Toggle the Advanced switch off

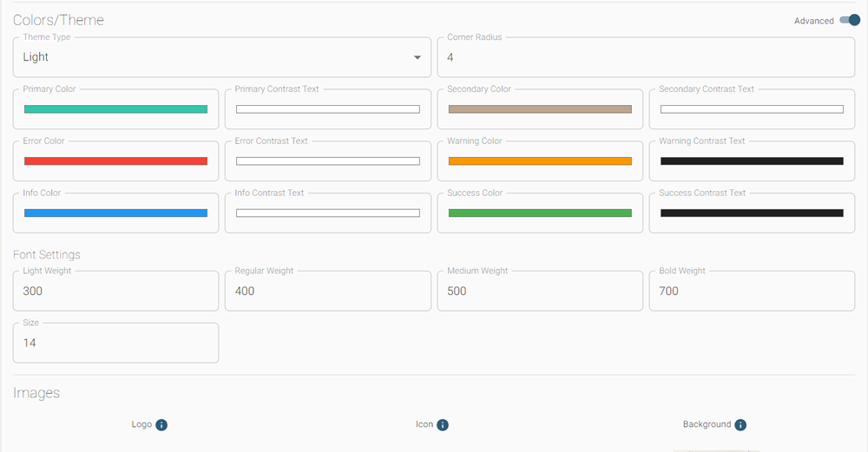pyautogui.click(x=849, y=21)
